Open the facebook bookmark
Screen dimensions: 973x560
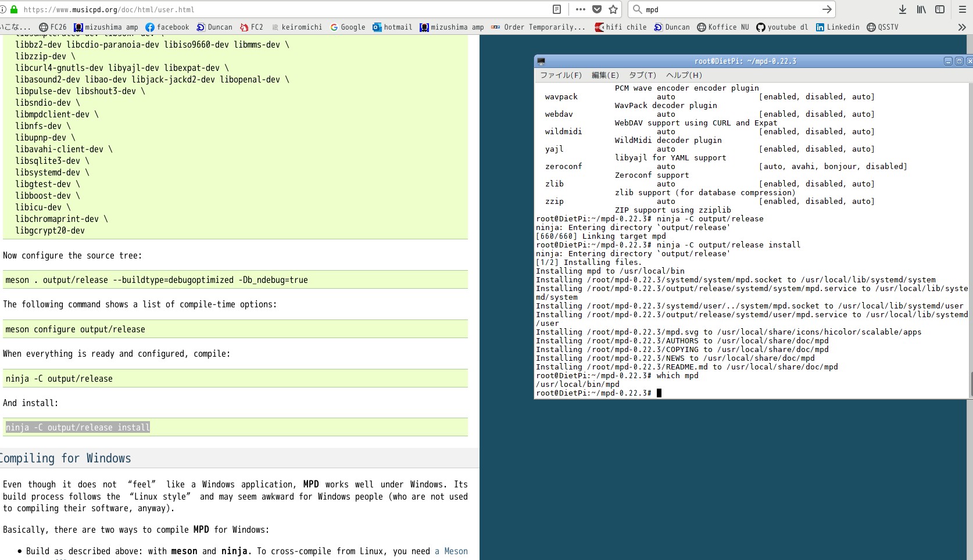tap(167, 27)
